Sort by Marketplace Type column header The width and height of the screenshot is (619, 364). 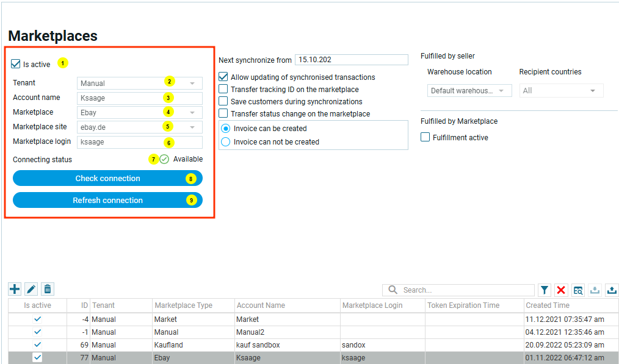183,305
